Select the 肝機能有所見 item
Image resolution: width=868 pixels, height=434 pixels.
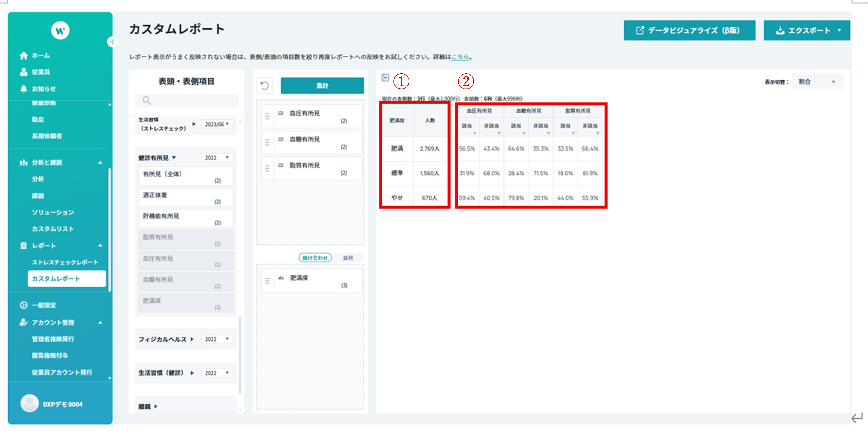[186, 218]
